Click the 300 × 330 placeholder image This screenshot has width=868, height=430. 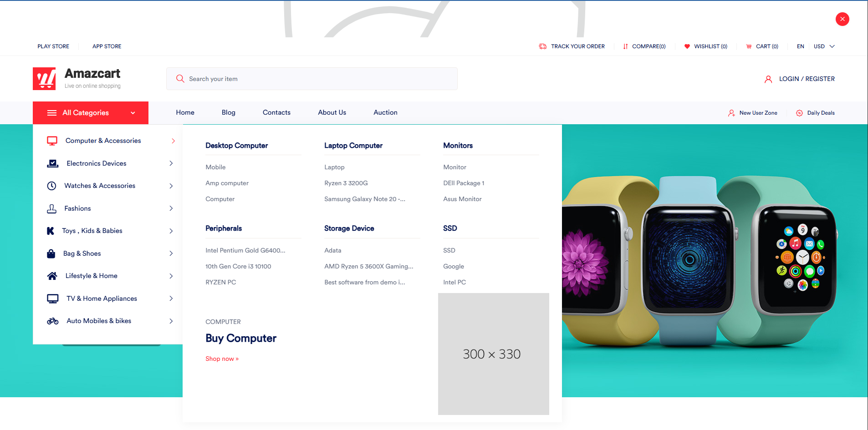click(494, 354)
